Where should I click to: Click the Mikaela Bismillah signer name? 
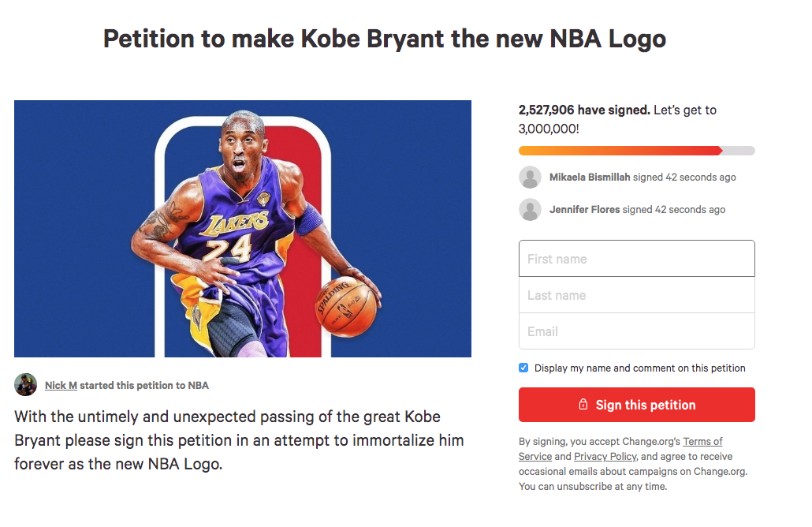click(590, 178)
